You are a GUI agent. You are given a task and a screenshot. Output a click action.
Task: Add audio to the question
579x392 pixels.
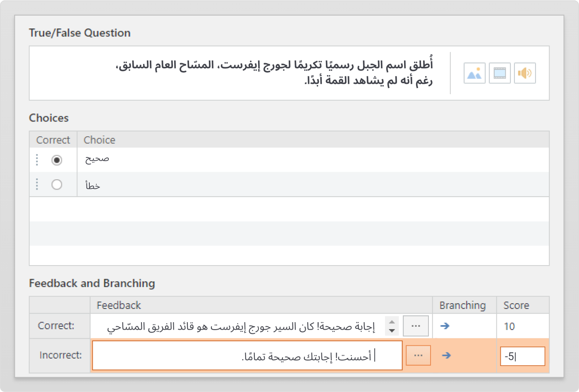(525, 73)
